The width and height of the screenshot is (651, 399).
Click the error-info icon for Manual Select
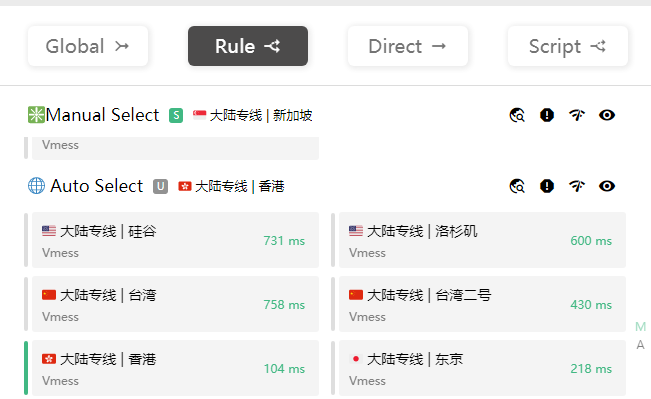547,115
